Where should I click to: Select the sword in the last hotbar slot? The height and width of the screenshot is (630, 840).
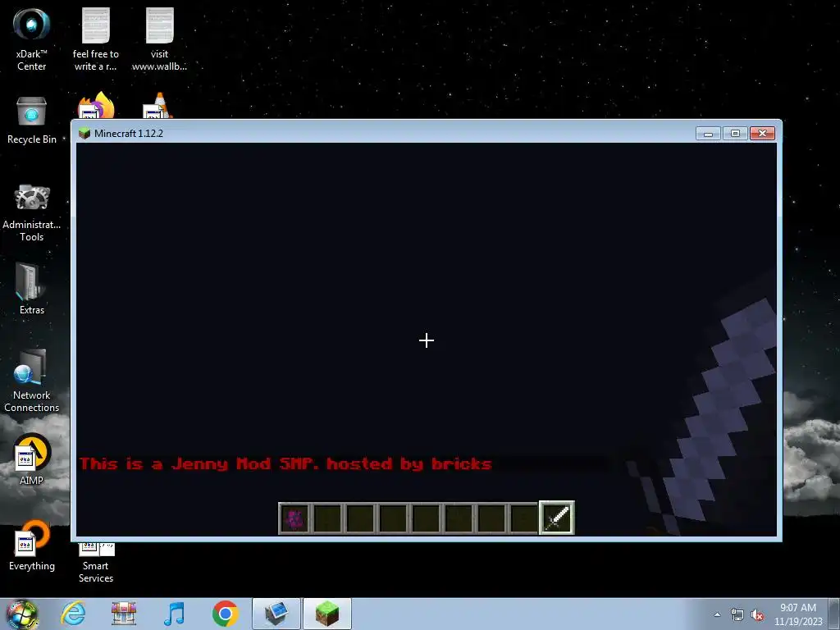[x=557, y=518]
